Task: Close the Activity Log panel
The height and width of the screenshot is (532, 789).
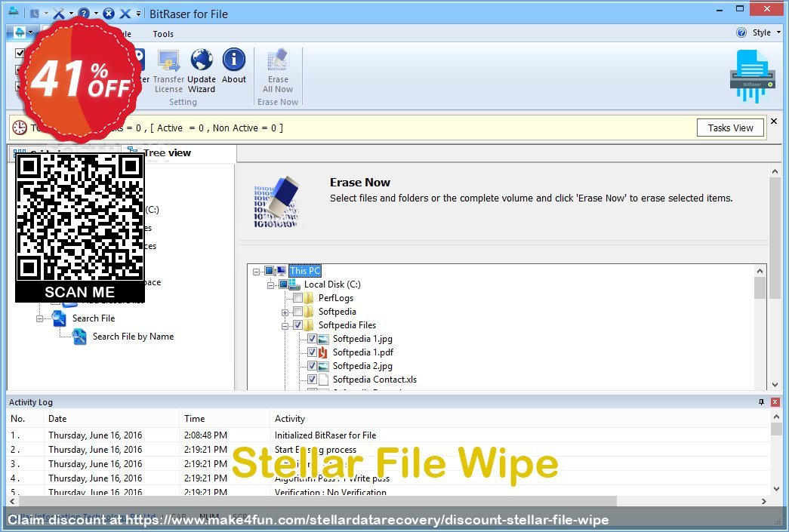Action: pyautogui.click(x=775, y=401)
